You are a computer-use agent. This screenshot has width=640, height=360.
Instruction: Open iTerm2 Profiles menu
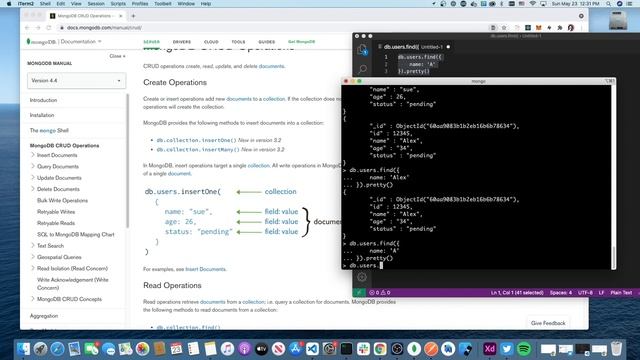(140, 4)
